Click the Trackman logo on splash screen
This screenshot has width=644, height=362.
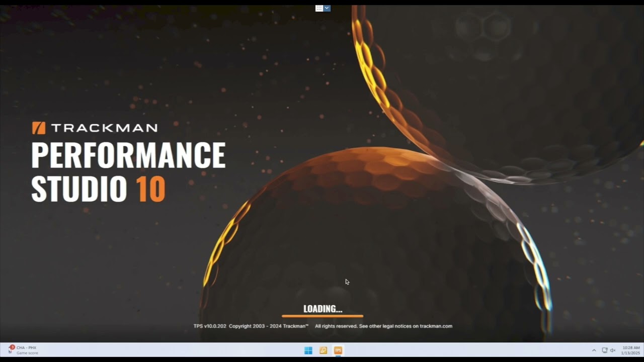point(95,128)
